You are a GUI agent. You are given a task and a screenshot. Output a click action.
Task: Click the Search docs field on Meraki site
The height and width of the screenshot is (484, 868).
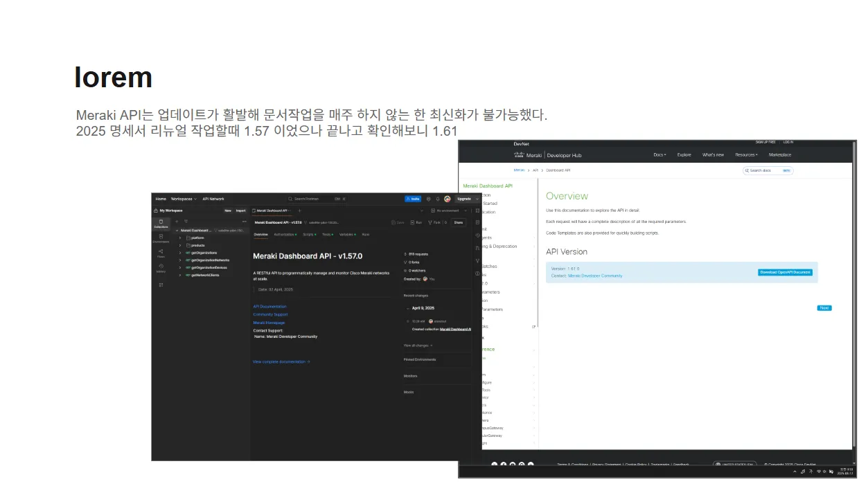pos(768,170)
